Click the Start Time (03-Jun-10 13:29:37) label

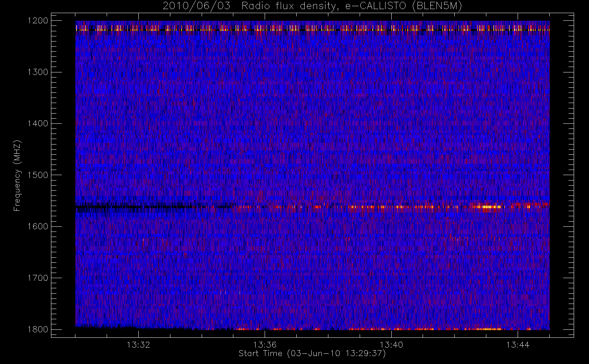point(312,353)
